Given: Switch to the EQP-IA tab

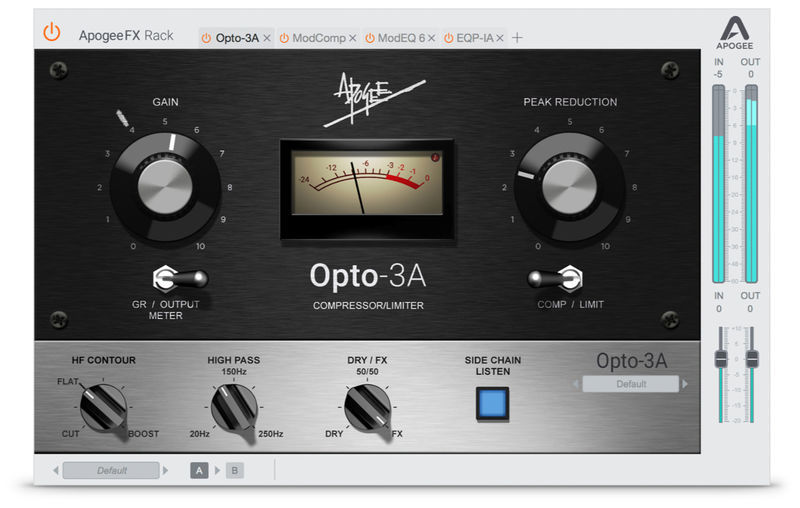Looking at the screenshot, I should 475,38.
